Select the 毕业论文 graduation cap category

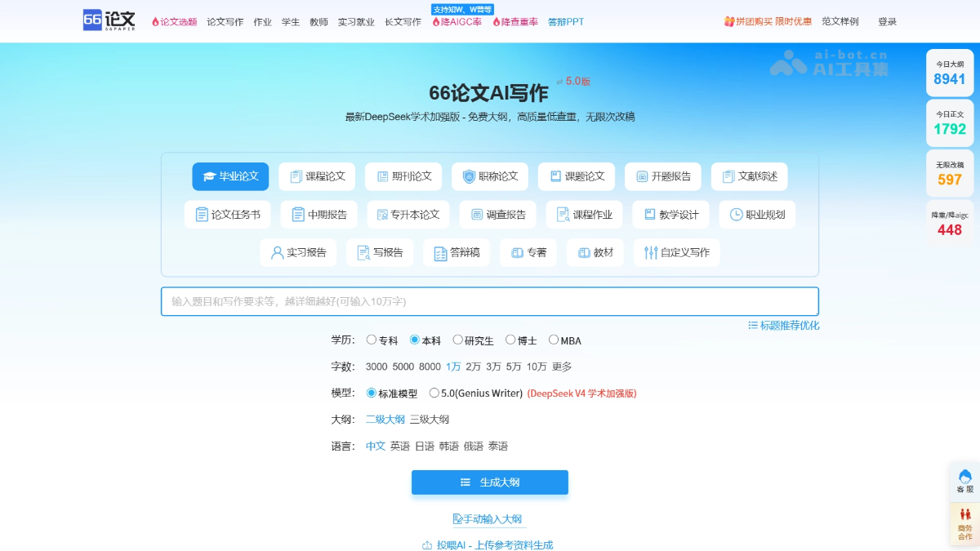[230, 176]
